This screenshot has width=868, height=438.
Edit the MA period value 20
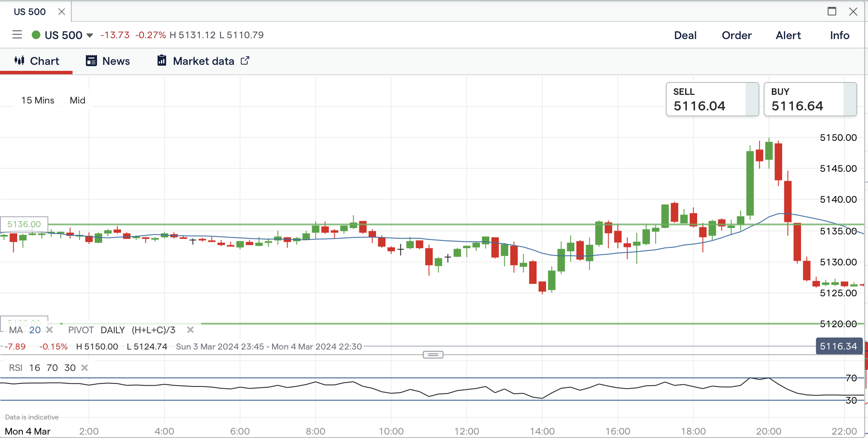point(35,330)
